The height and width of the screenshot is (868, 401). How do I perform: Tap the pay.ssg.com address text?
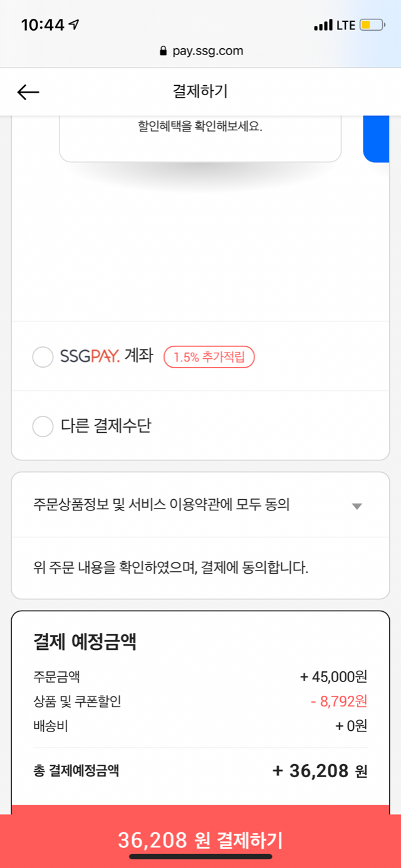pyautogui.click(x=207, y=51)
